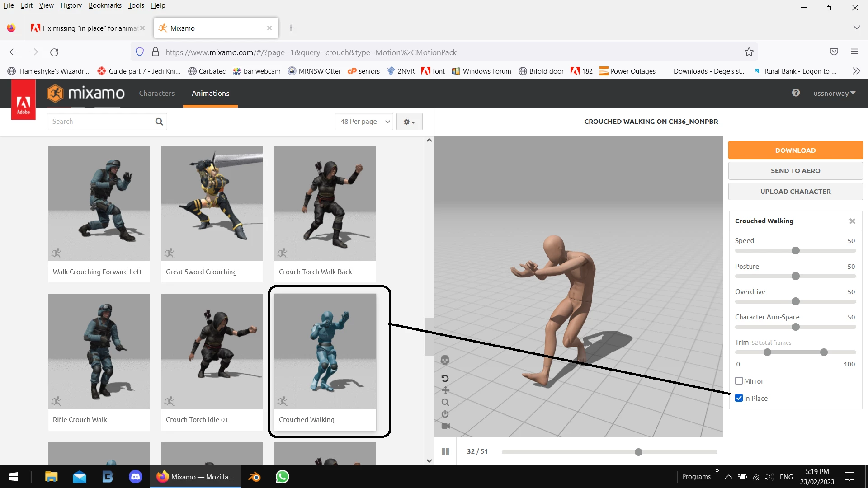The width and height of the screenshot is (868, 488).
Task: Open the Bookmarks menu
Action: coord(105,5)
